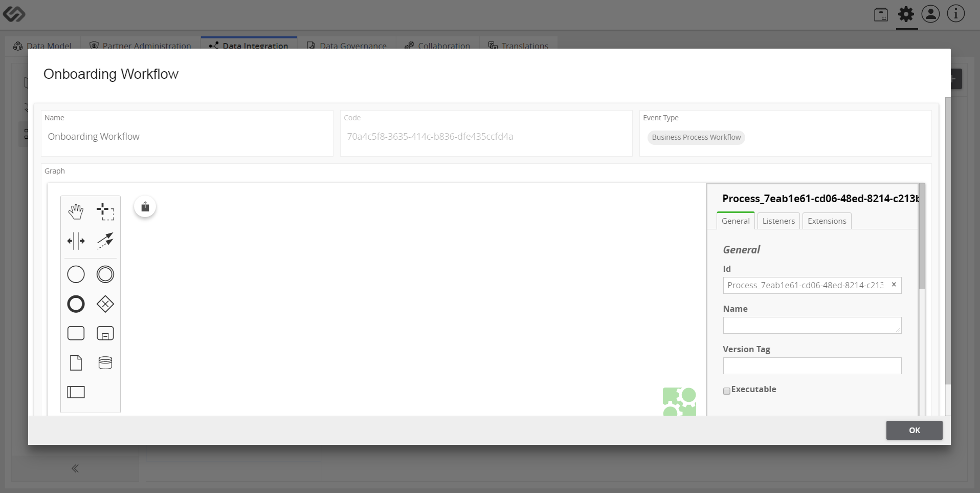Clear the Id field with x button
The height and width of the screenshot is (493, 980).
pos(894,285)
